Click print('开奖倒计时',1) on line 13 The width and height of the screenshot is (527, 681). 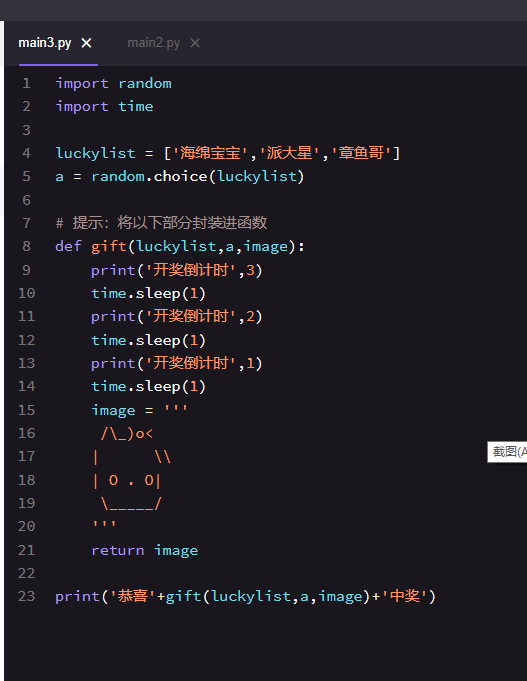tap(176, 363)
